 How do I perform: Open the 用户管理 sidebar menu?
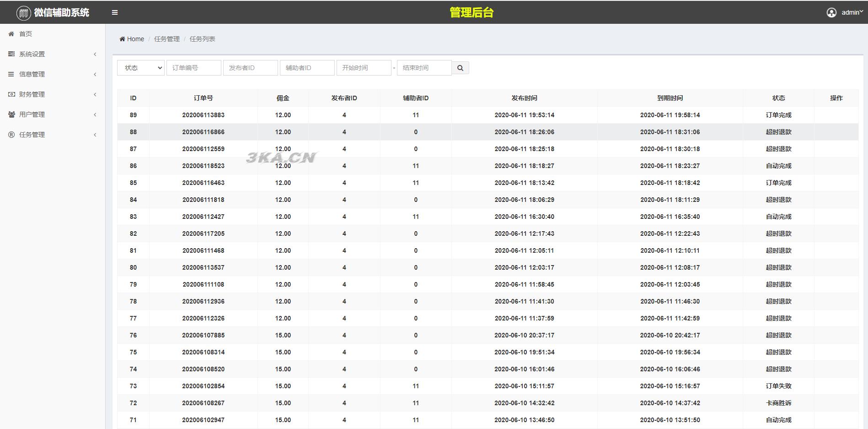(x=53, y=114)
